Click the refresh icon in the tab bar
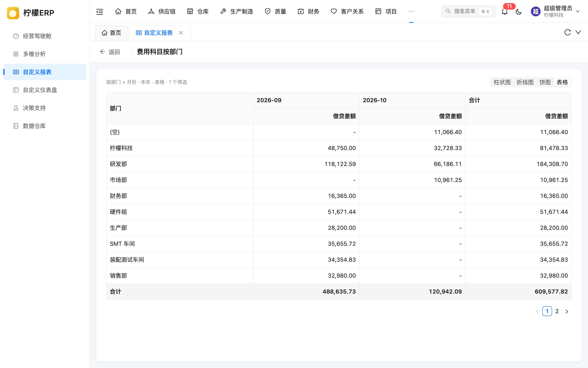 (x=567, y=32)
